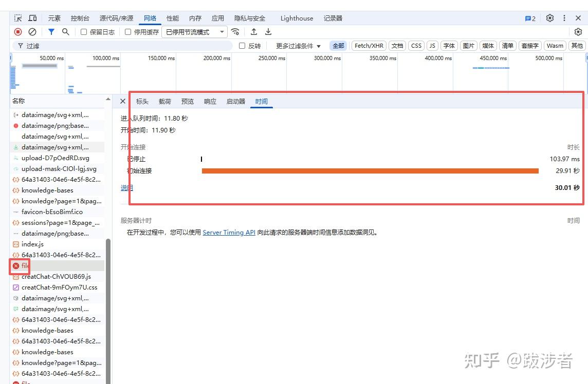Viewport: 588px width, 384px height.
Task: Toggle the network filter funnel icon
Action: pyautogui.click(x=51, y=32)
